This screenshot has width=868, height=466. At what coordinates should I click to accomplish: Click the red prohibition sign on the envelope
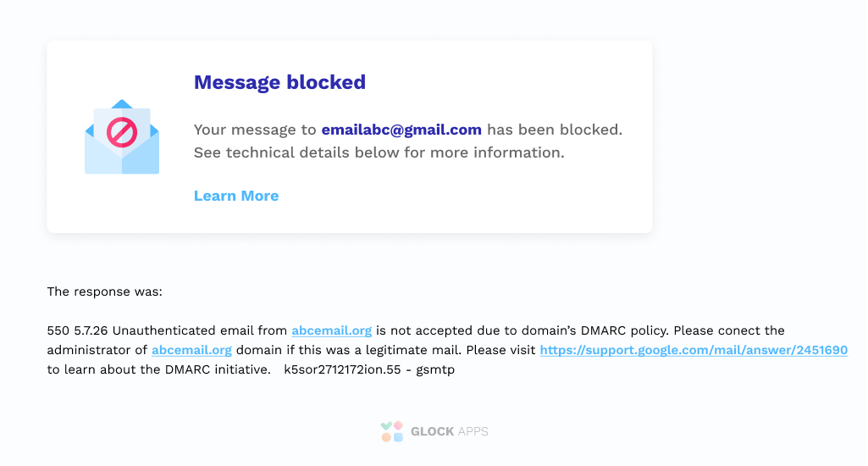coord(122,133)
